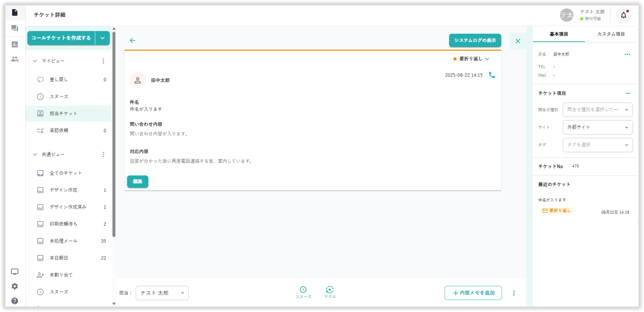Close the ticket detail with X

click(517, 41)
